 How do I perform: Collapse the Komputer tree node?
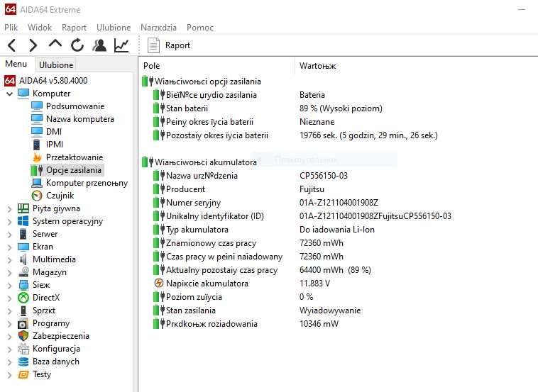pos(10,94)
